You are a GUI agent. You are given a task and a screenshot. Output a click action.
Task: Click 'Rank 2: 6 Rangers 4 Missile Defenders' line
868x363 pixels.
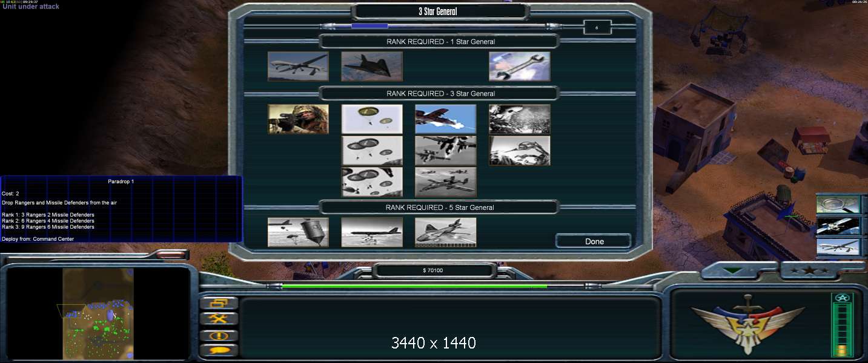point(48,221)
